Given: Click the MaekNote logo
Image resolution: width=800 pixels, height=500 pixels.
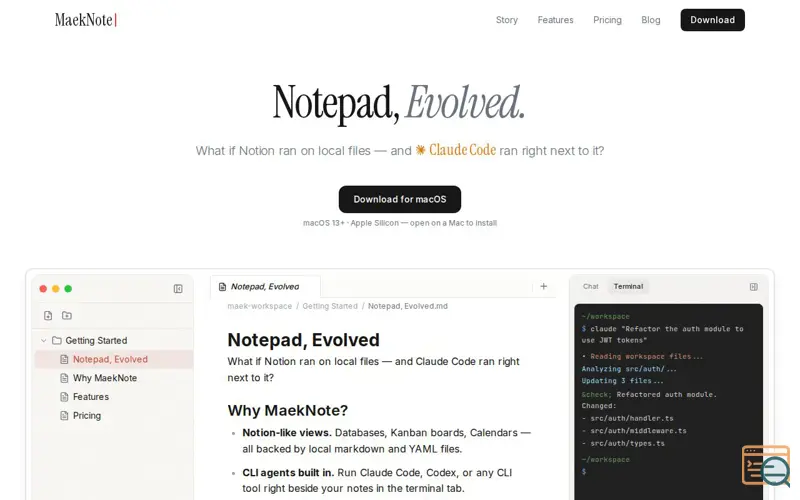Looking at the screenshot, I should click(86, 20).
